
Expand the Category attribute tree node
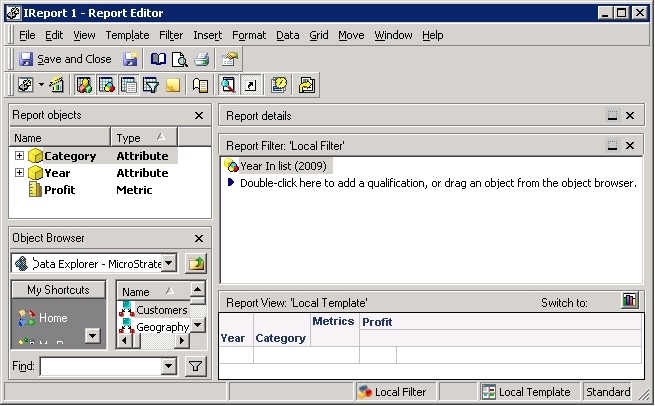(x=19, y=155)
